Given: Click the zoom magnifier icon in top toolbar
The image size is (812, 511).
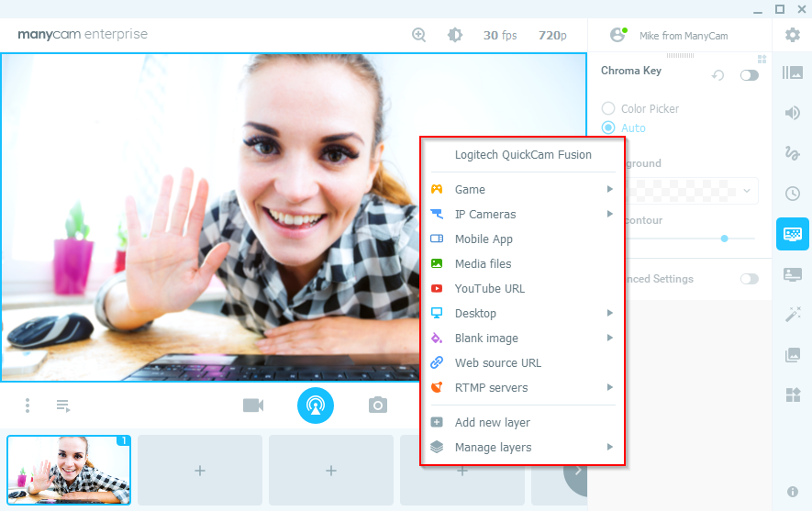Looking at the screenshot, I should (x=418, y=35).
